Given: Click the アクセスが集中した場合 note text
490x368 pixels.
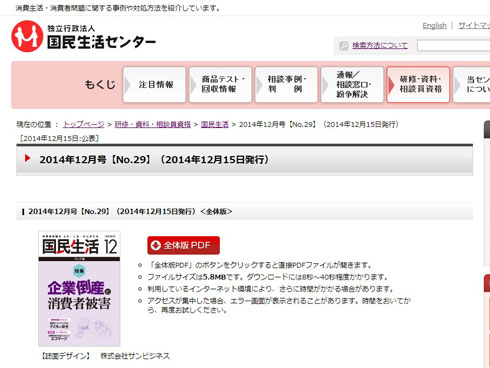Looking at the screenshot, I should click(279, 305).
